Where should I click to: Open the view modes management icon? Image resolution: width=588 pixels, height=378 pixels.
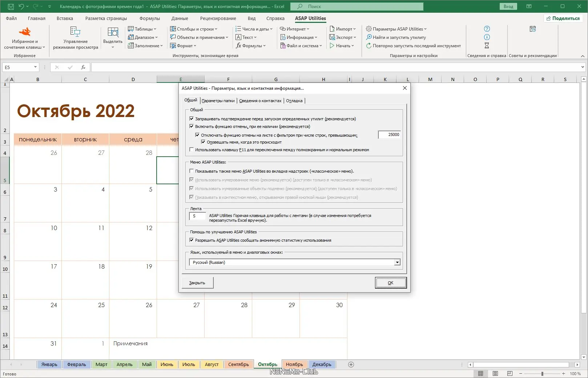pyautogui.click(x=75, y=32)
